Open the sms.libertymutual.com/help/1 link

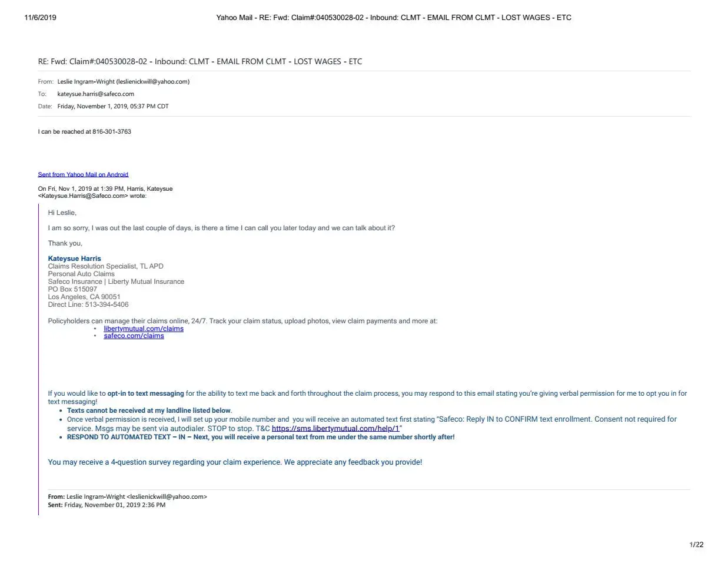tap(335, 428)
